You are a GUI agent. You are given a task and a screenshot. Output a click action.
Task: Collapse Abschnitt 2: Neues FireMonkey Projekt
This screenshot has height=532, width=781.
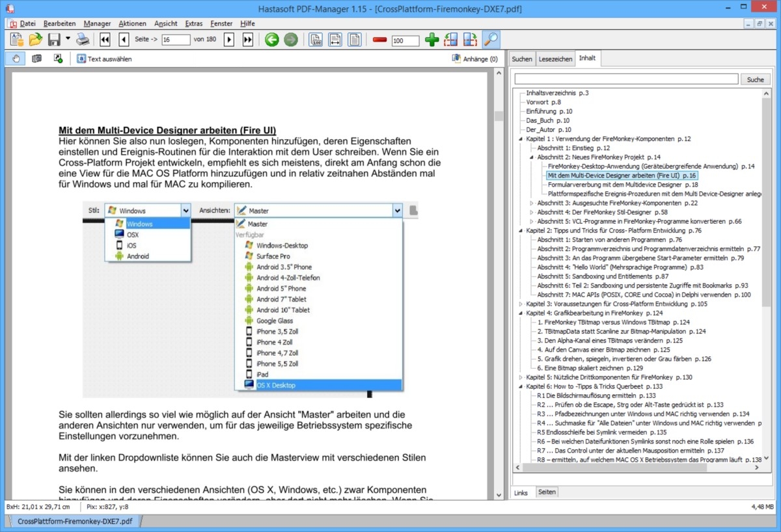532,157
